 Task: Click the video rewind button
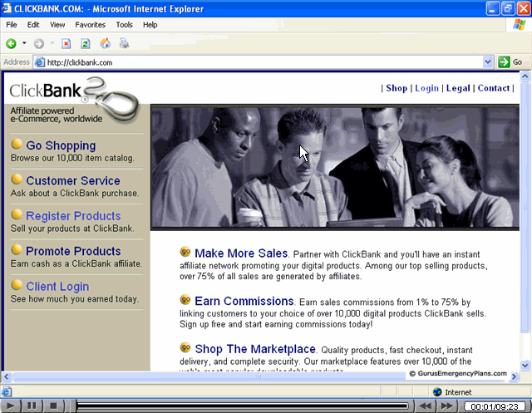click(x=426, y=406)
